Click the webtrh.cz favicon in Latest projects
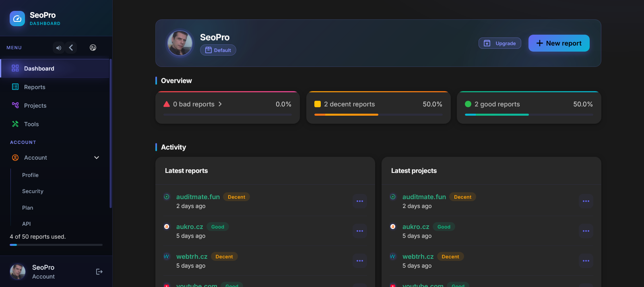Screen dimensions: 644x287 click(393, 256)
